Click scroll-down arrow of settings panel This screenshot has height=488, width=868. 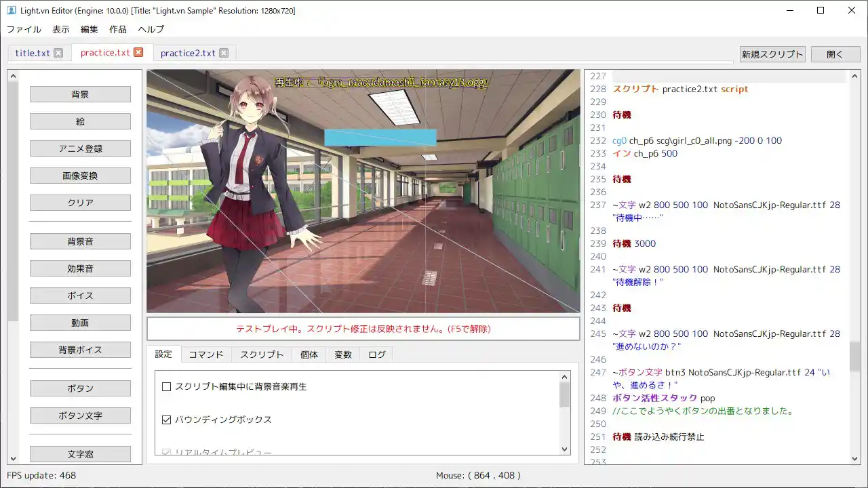pos(565,449)
